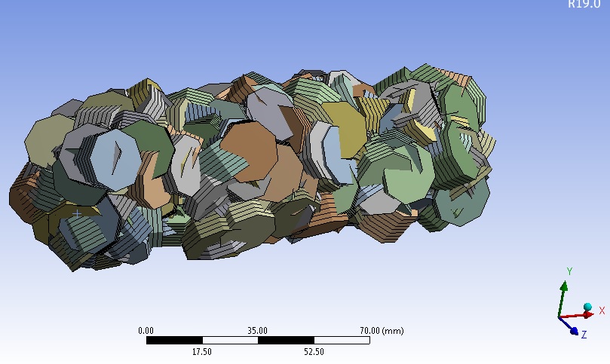Screen dimensions: 610x364
Task: Click the green Y label above the triad
Action: click(x=569, y=271)
